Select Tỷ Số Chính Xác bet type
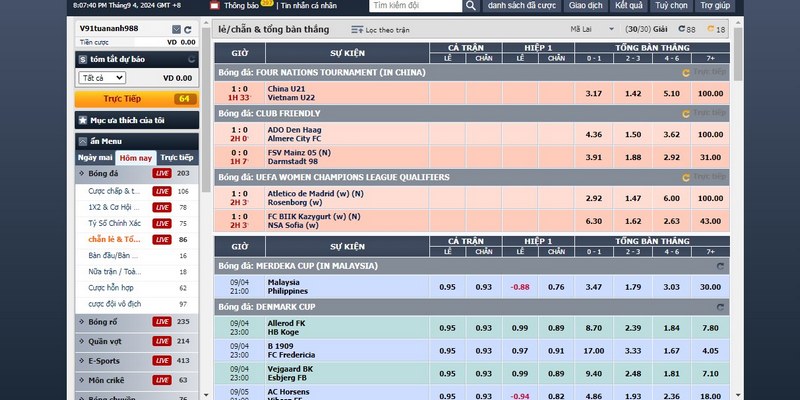The image size is (800, 400). click(114, 223)
